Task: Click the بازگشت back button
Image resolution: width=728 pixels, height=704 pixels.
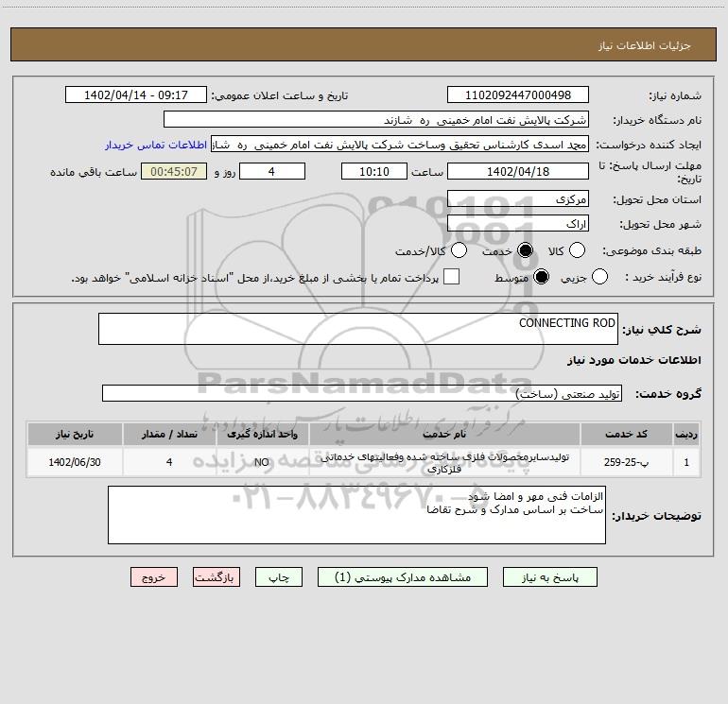Action: coord(217,576)
